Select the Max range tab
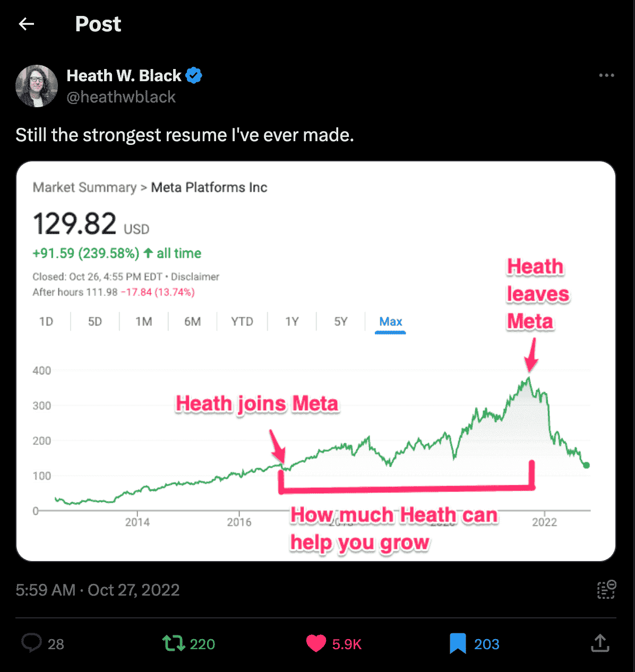 390,322
